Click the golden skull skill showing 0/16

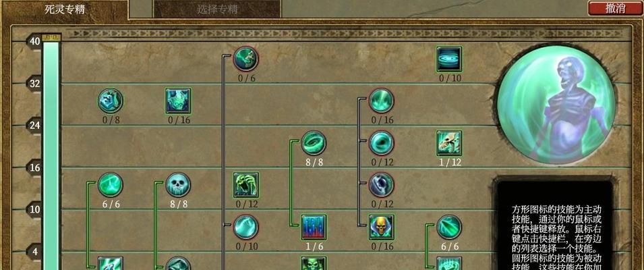coord(382,227)
